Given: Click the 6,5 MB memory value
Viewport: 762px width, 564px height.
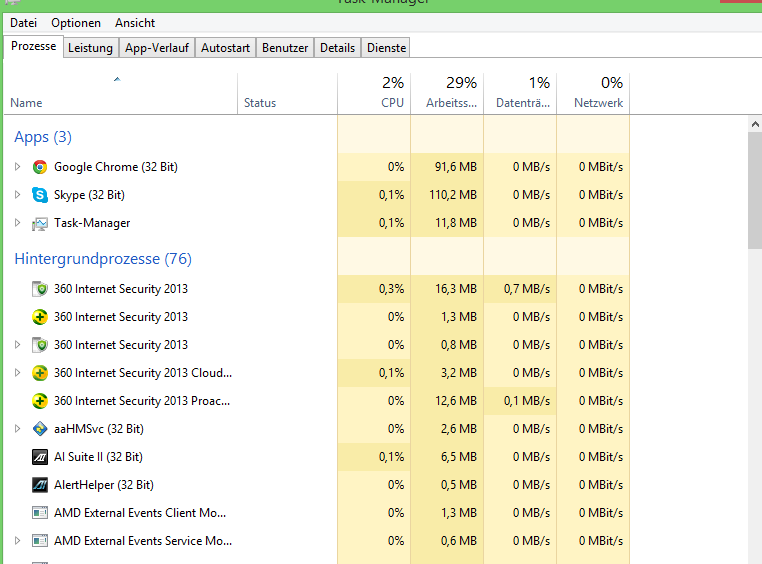Looking at the screenshot, I should tap(459, 457).
